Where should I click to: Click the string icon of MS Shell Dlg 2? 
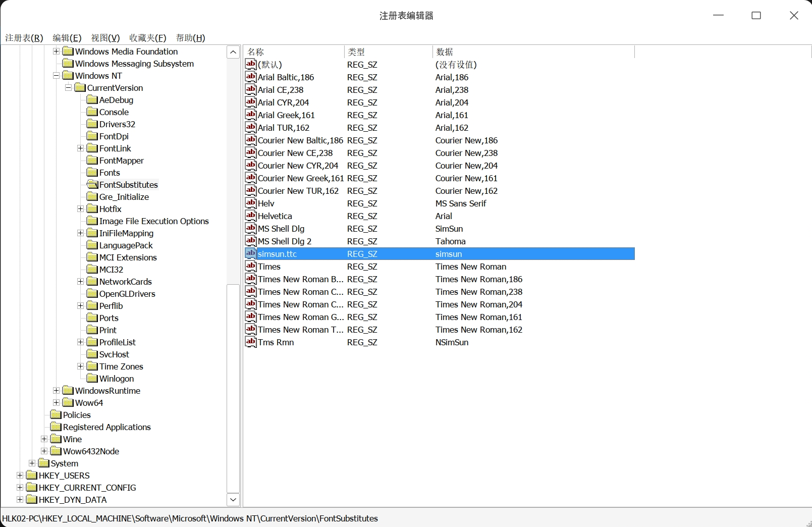coord(251,241)
